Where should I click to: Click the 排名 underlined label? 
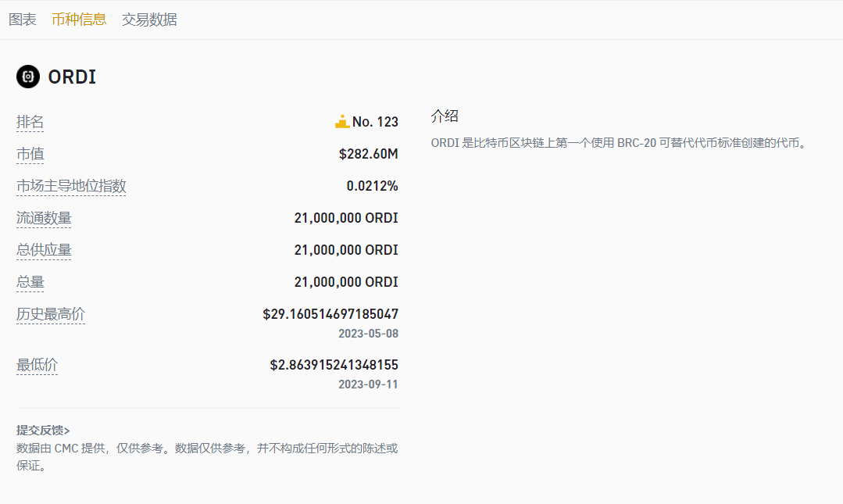(x=30, y=122)
